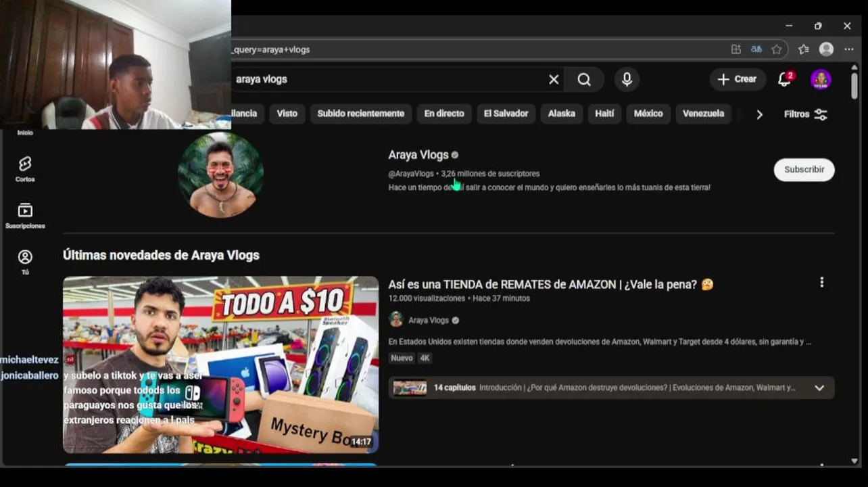Click '12.000 visualizaciones' text
868x487 pixels.
[427, 298]
